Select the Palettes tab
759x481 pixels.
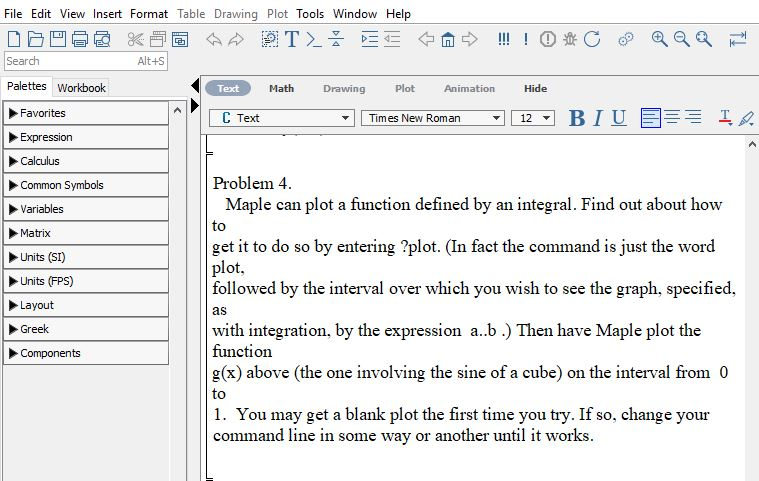point(27,86)
